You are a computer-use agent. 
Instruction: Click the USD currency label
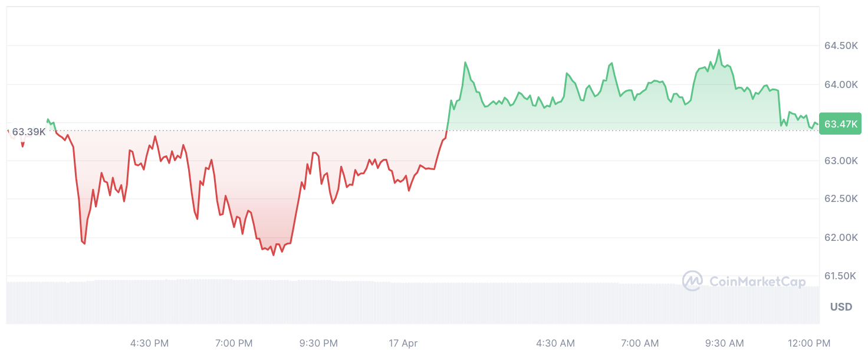[841, 307]
